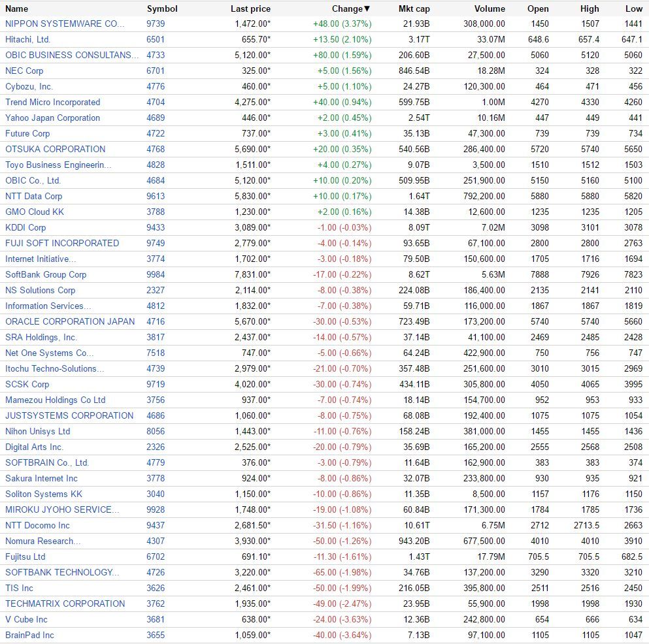649x644 pixels.
Task: Select the 10.61T market cap value
Action: [x=417, y=526]
